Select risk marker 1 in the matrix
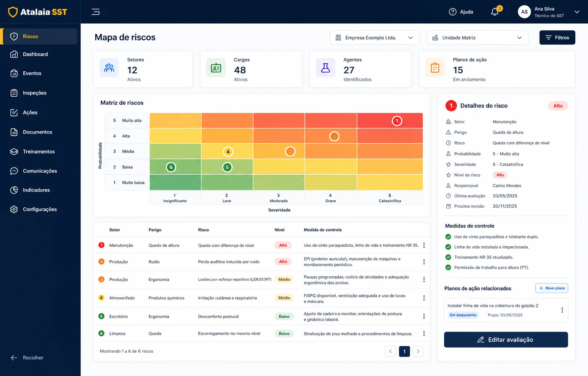588x376 pixels. (x=397, y=121)
